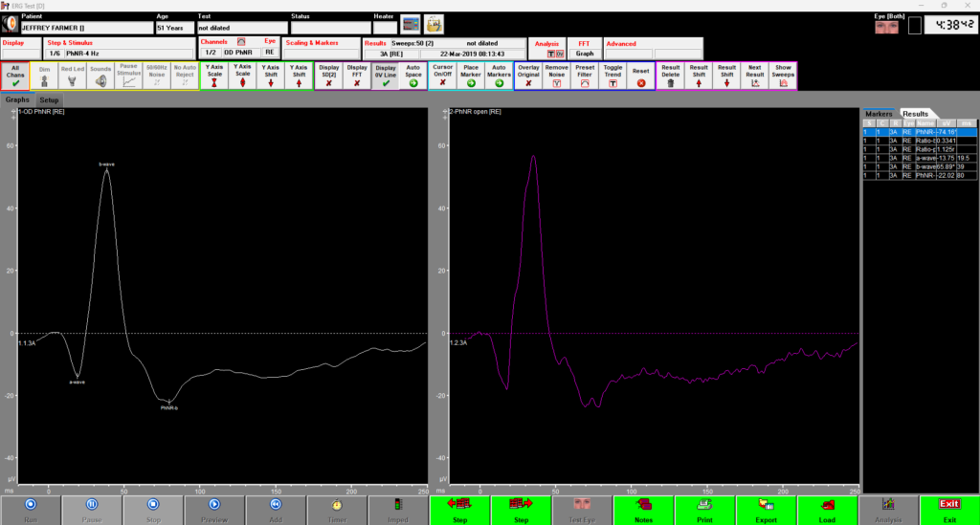Image resolution: width=980 pixels, height=525 pixels.
Task: Click the Export button
Action: (x=767, y=509)
